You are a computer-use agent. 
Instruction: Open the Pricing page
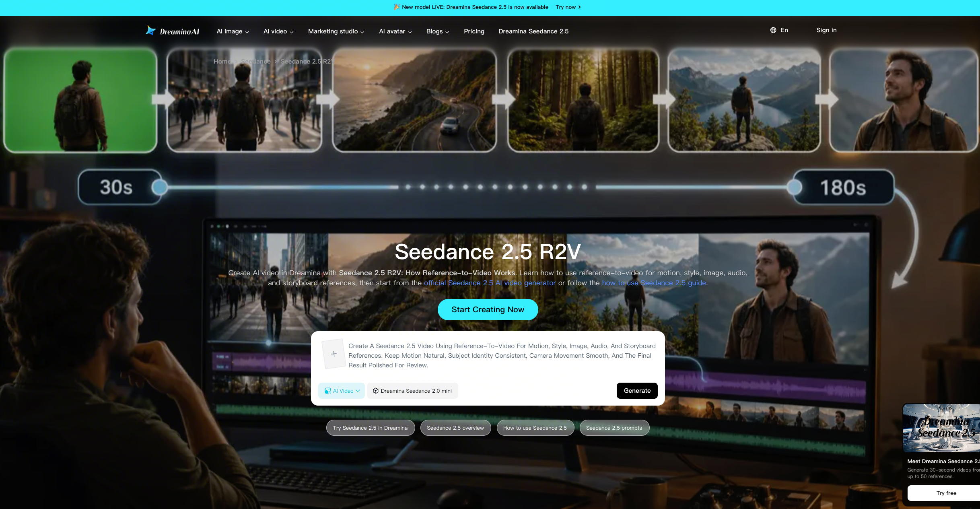[x=474, y=31]
